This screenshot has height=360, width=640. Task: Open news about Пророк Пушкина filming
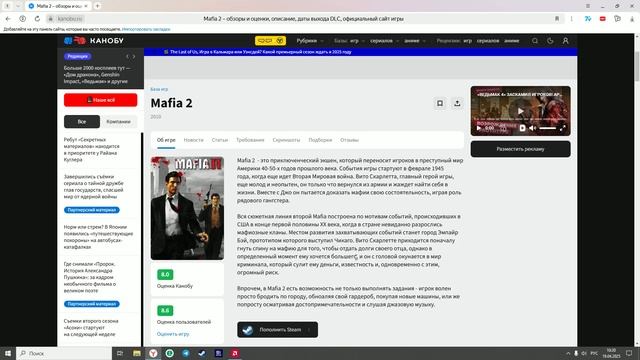[90, 277]
